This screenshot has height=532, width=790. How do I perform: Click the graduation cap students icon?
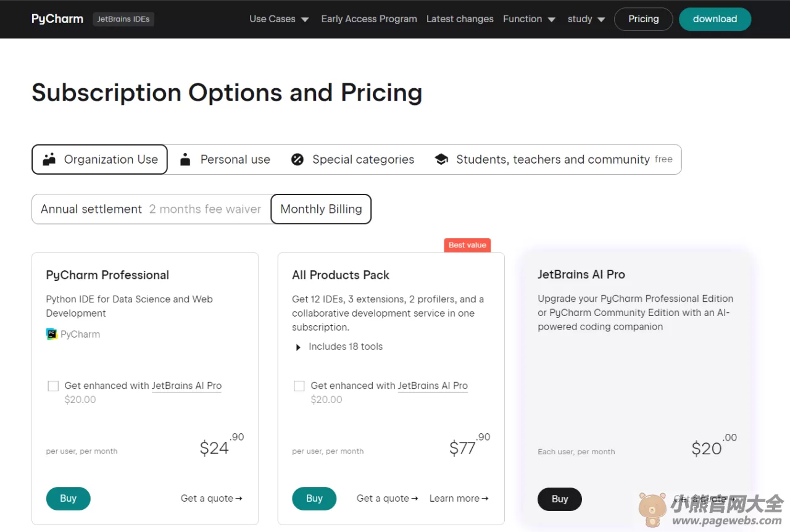(x=441, y=159)
